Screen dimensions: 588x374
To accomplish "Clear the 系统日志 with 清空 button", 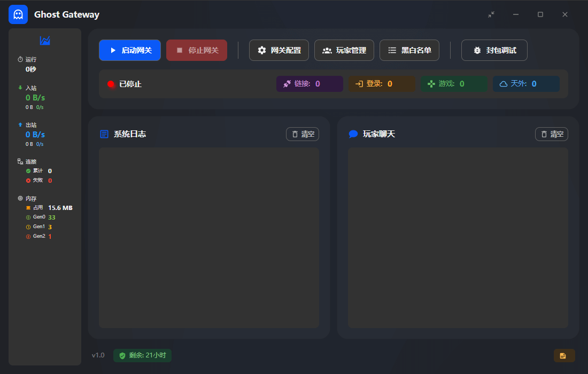I will (303, 134).
